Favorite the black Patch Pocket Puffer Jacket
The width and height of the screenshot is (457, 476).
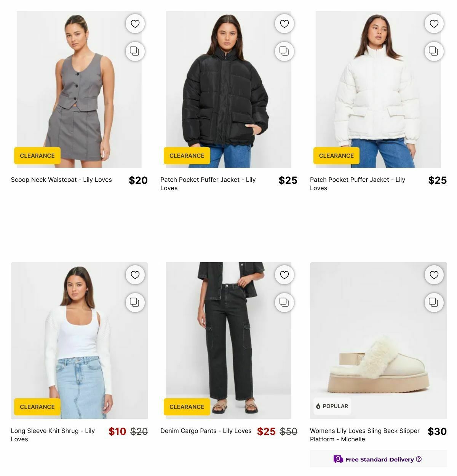[x=284, y=24]
